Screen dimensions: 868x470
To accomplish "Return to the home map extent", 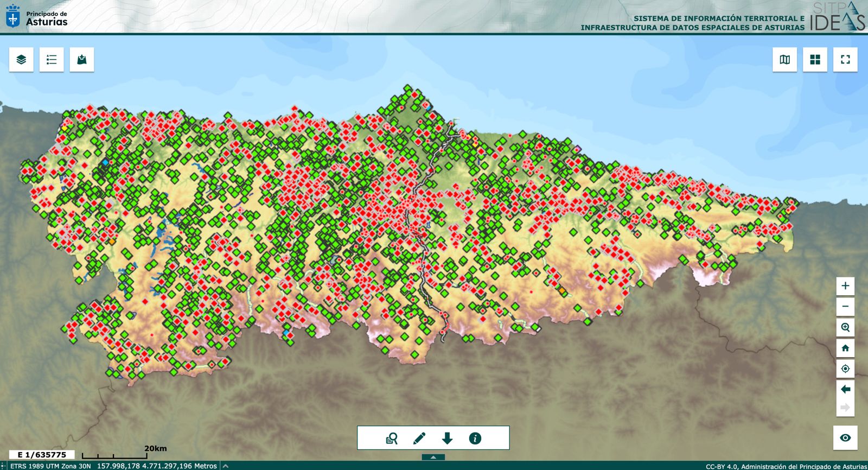I will point(845,348).
